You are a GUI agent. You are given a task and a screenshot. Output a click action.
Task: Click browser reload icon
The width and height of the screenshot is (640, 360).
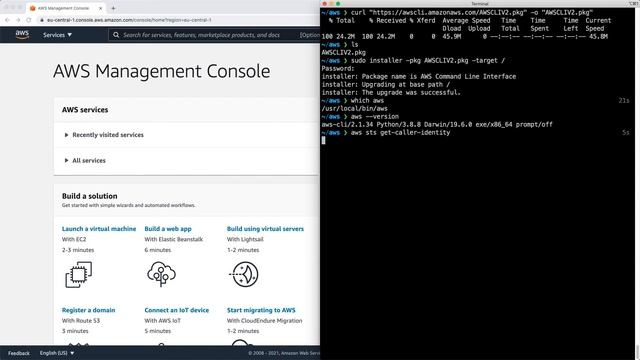[x=29, y=20]
